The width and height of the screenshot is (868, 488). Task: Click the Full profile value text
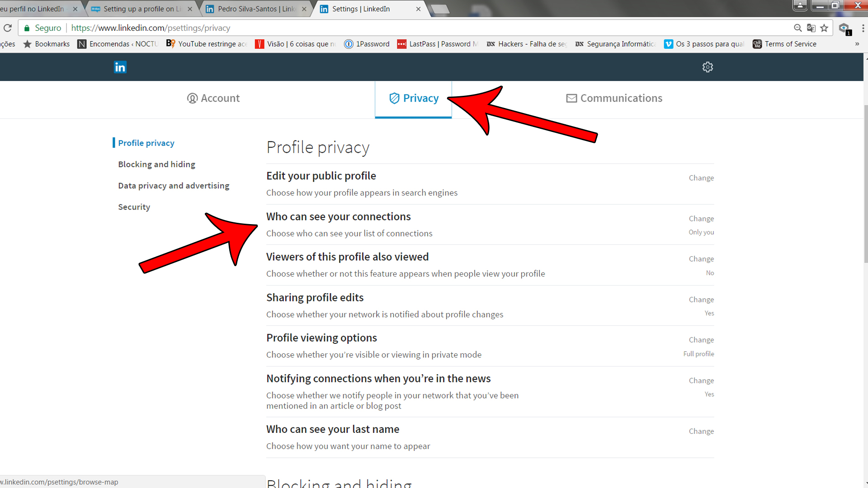click(698, 353)
